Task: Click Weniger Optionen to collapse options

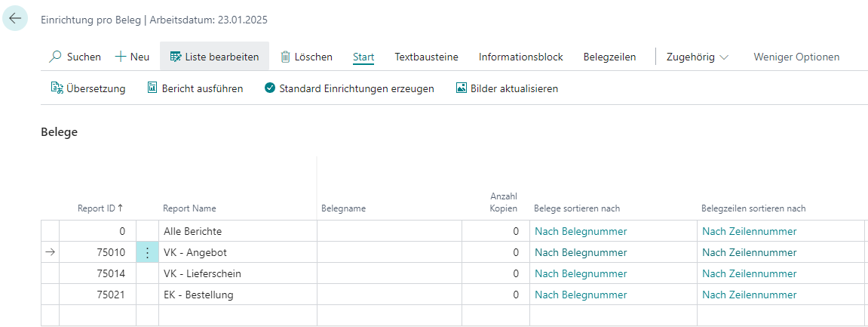Action: [x=796, y=57]
